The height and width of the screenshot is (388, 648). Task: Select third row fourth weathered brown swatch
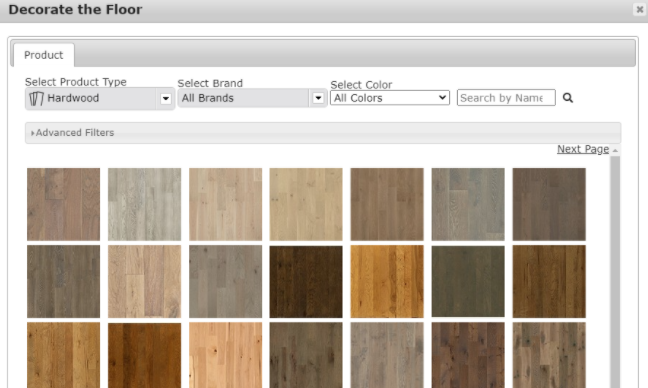(x=306, y=355)
